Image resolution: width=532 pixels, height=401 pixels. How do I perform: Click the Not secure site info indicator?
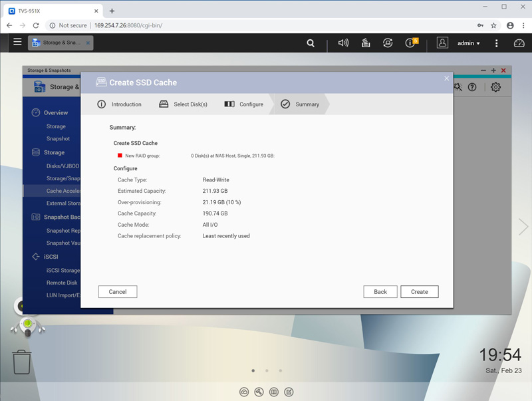click(x=68, y=25)
